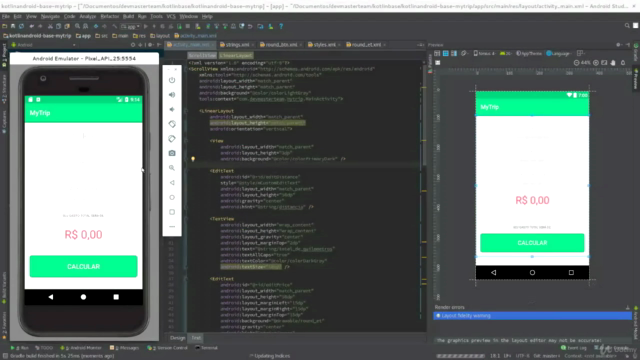Open the layout variants dropdown in preview toolbar

tap(580, 53)
